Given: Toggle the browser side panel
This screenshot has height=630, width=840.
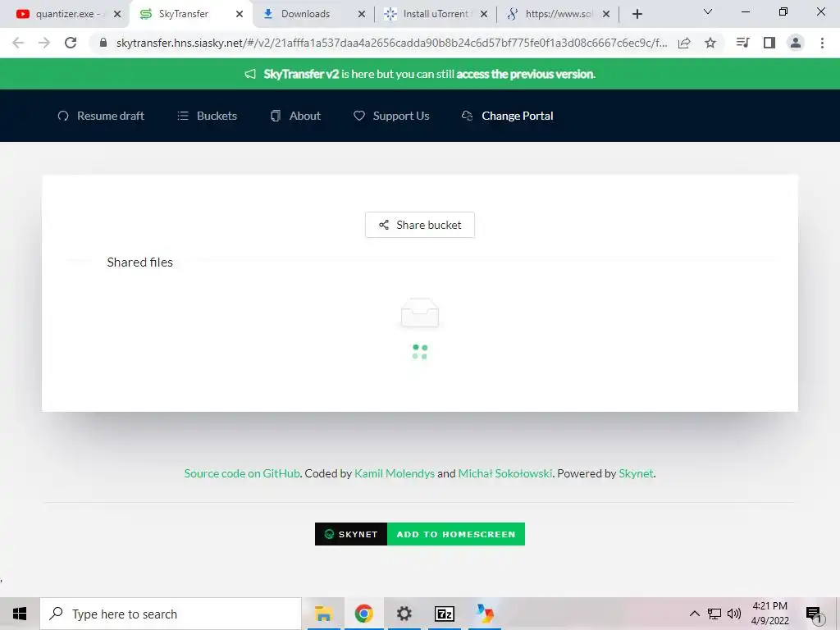Looking at the screenshot, I should point(769,43).
